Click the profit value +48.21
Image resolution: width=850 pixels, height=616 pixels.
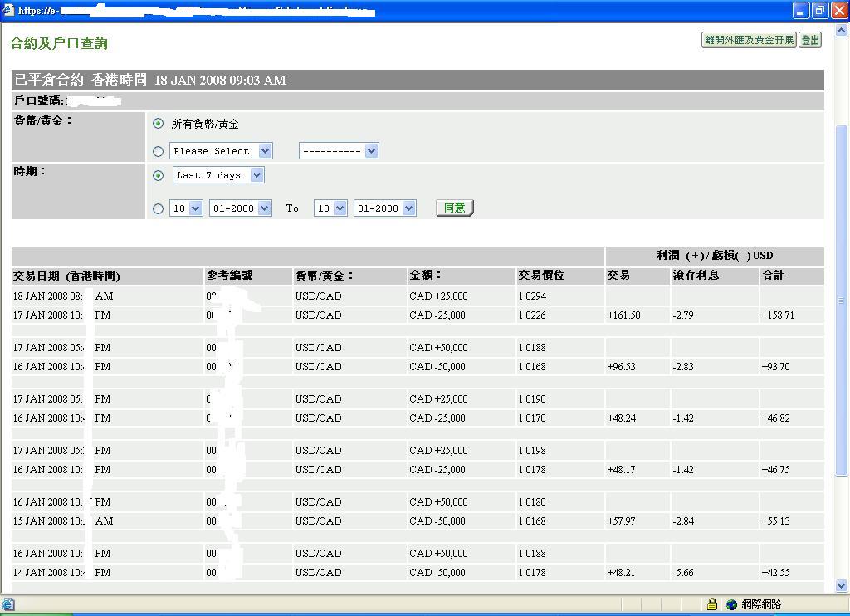pyautogui.click(x=621, y=573)
